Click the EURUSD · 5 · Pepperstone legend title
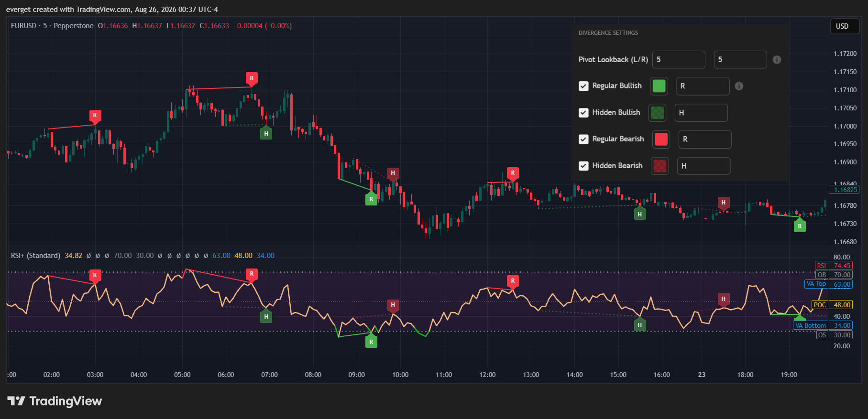The image size is (868, 419). click(x=52, y=26)
